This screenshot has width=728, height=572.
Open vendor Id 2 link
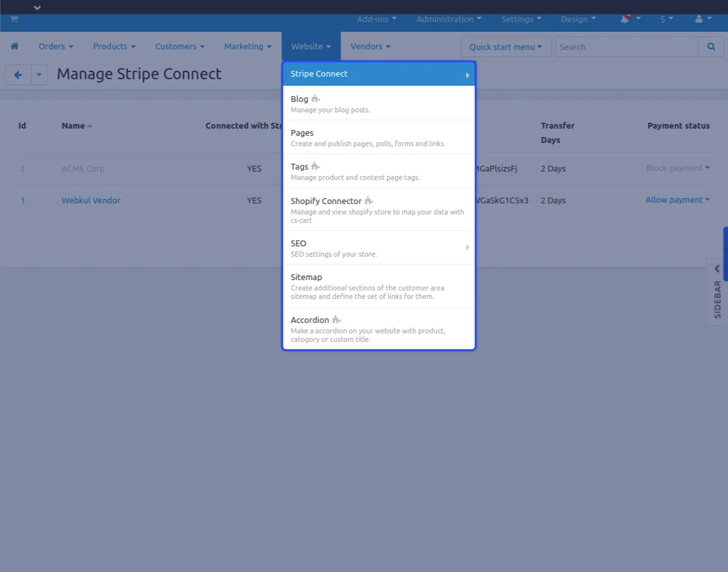(22, 168)
